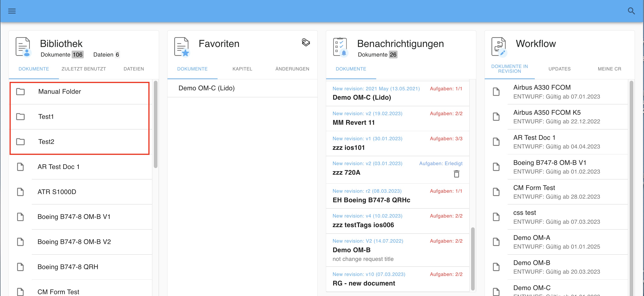
Task: Click the Manual Folder folder icon
Action: coord(20,92)
